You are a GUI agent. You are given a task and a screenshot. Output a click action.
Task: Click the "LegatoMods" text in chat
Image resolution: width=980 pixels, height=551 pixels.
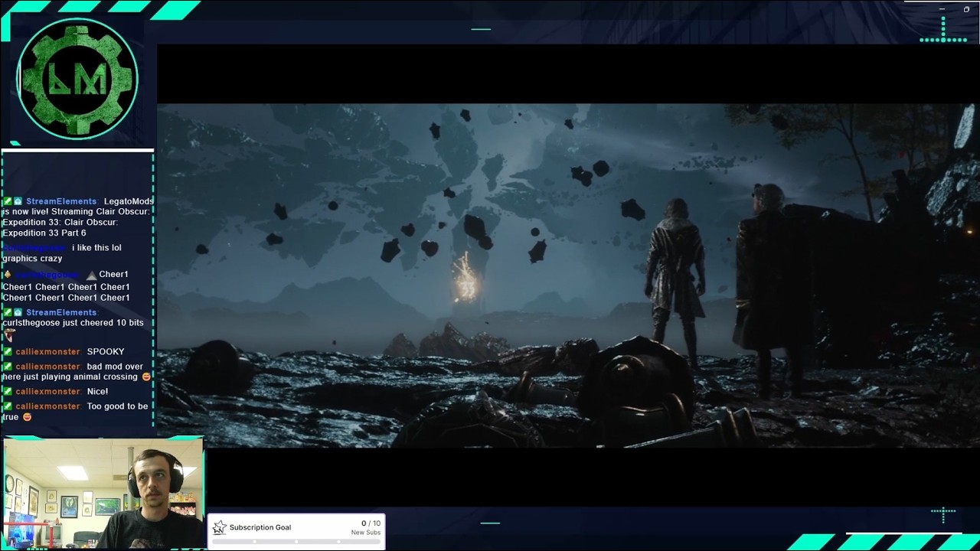(129, 201)
